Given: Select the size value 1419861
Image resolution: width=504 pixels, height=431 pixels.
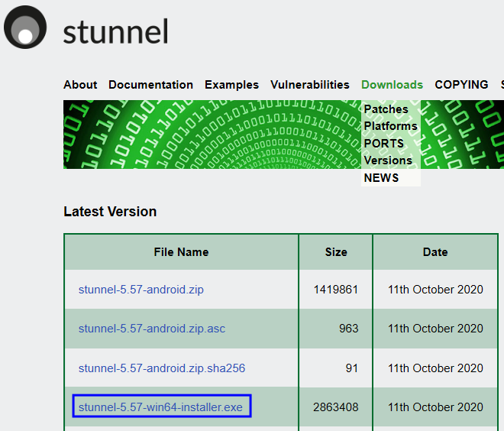Looking at the screenshot, I should tap(335, 290).
